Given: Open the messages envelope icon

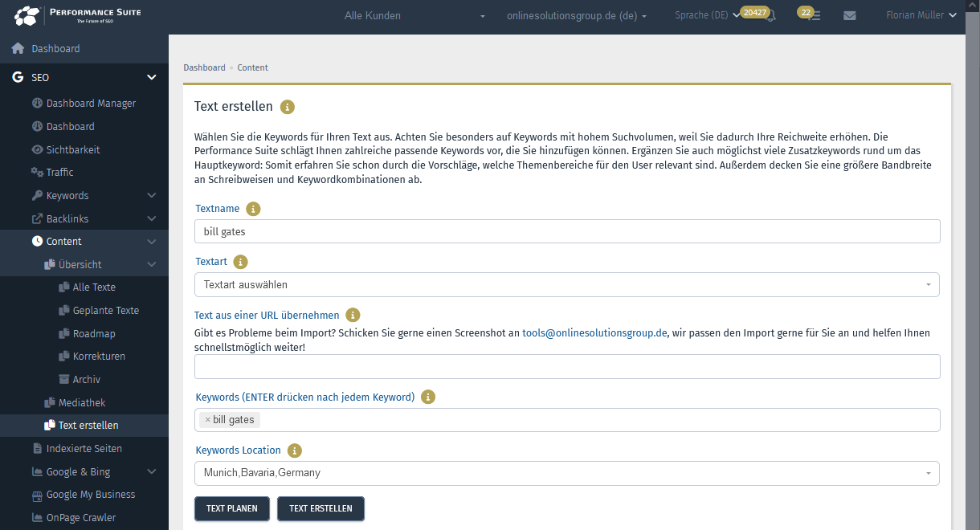Looking at the screenshot, I should point(850,15).
